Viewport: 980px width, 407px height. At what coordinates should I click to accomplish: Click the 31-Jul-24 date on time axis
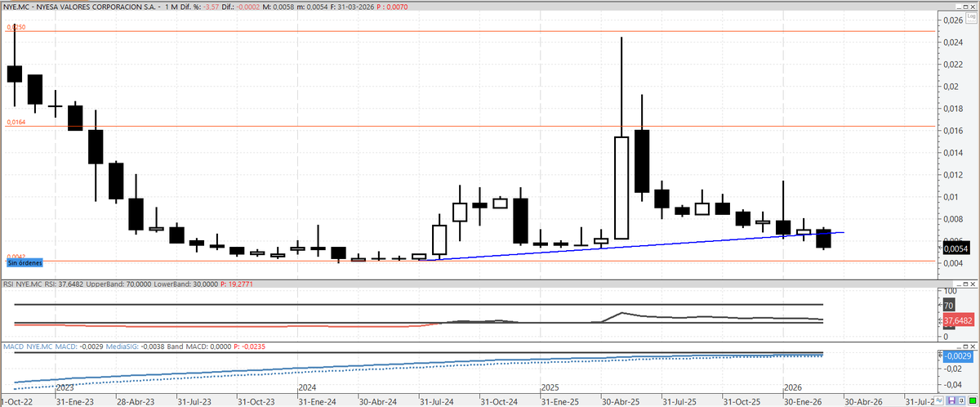[439, 401]
